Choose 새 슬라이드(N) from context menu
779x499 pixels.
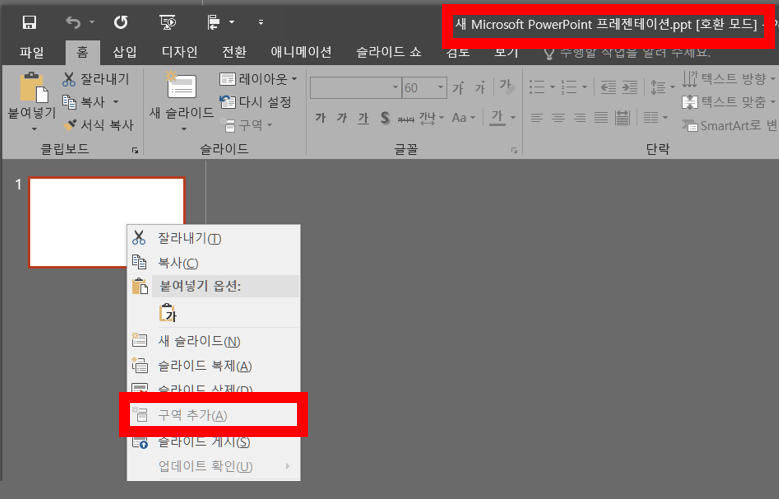tap(214, 341)
